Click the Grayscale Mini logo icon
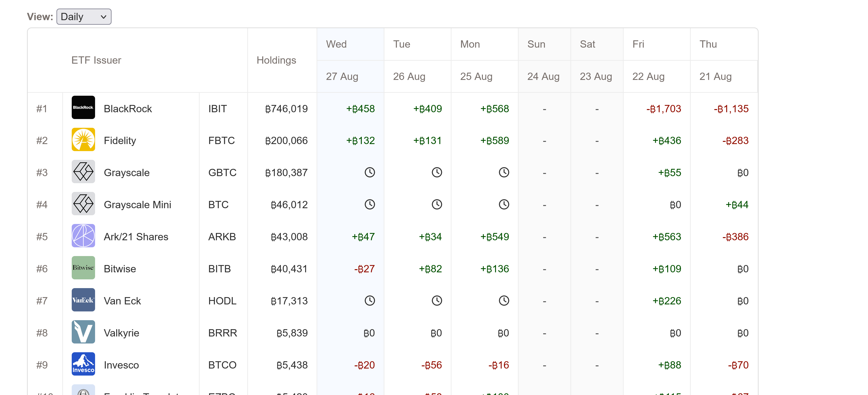 (83, 204)
